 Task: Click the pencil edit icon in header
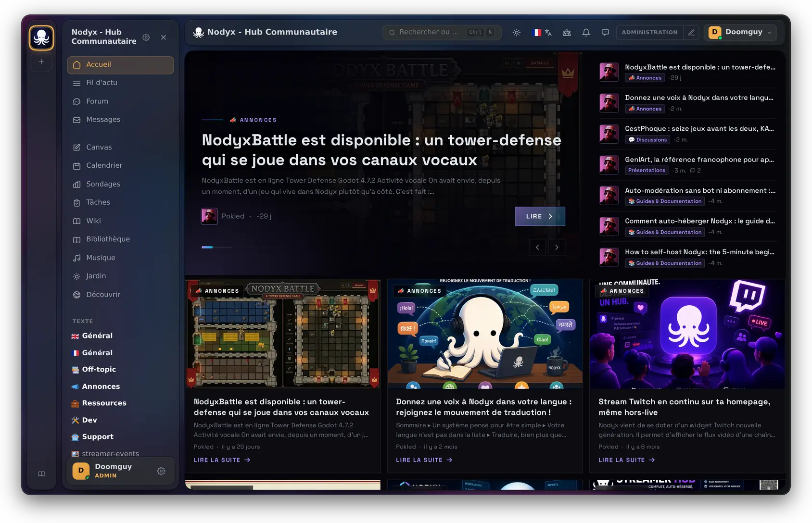click(x=691, y=32)
